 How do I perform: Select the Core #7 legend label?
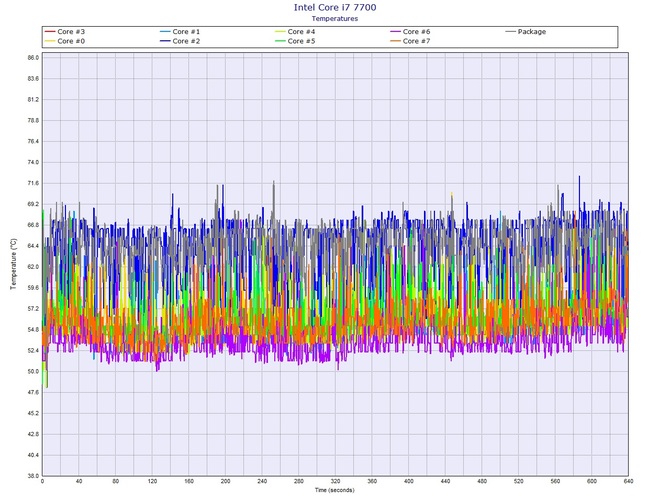point(416,41)
